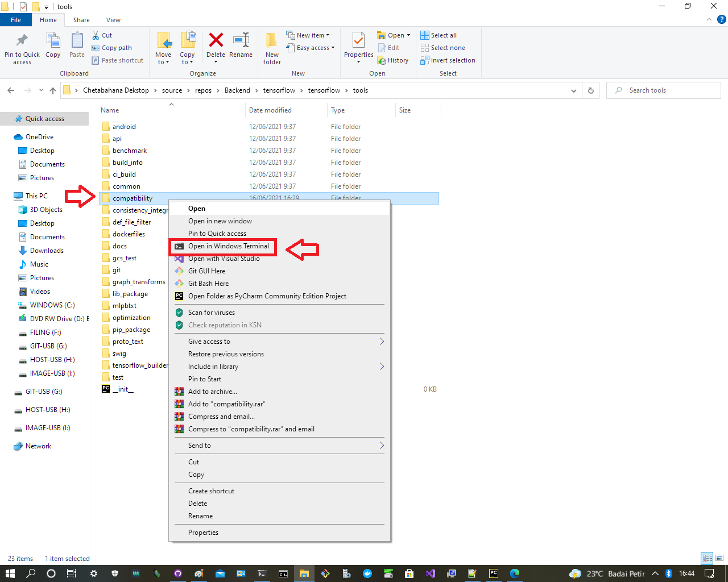Select Downloads in navigation pane

[46, 251]
